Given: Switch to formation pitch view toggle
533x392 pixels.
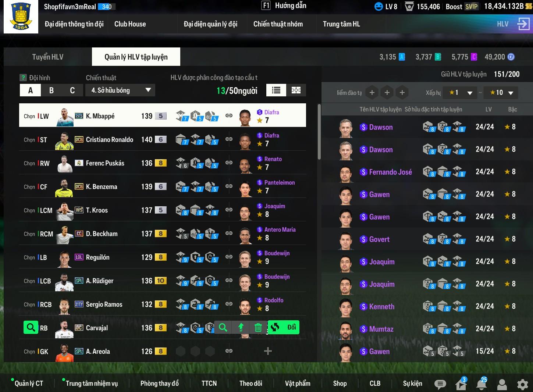Looking at the screenshot, I should [296, 90].
